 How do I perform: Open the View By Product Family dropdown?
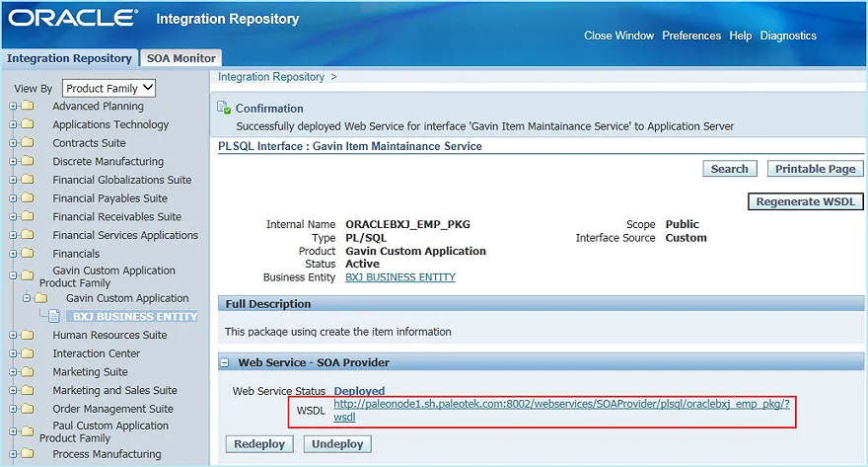(108, 88)
